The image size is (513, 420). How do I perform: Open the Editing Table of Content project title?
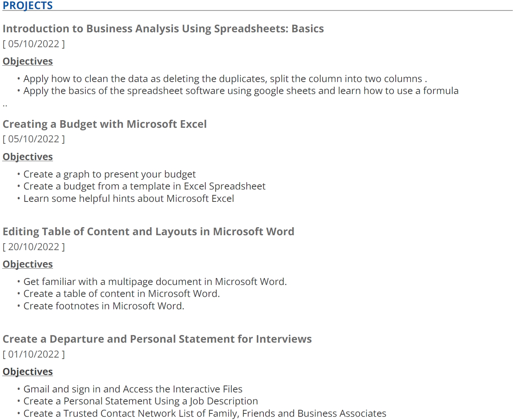click(x=148, y=232)
